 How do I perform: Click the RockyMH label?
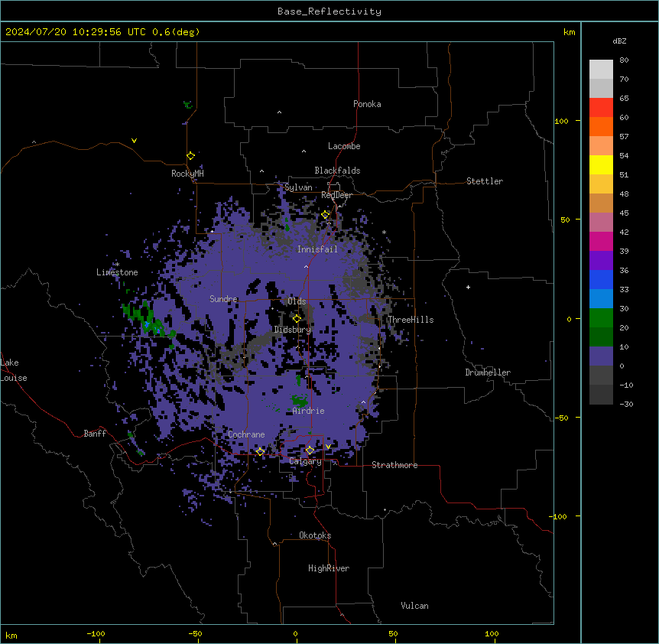(x=187, y=174)
